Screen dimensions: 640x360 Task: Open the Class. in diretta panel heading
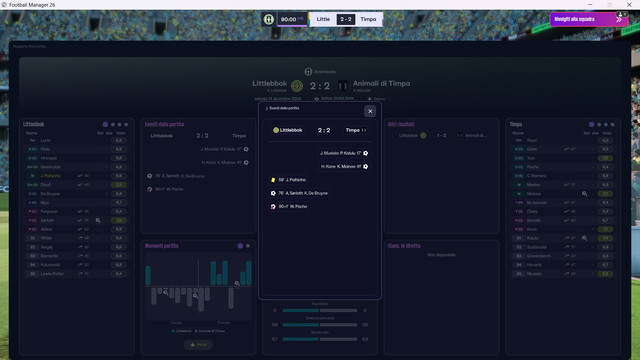pos(404,246)
